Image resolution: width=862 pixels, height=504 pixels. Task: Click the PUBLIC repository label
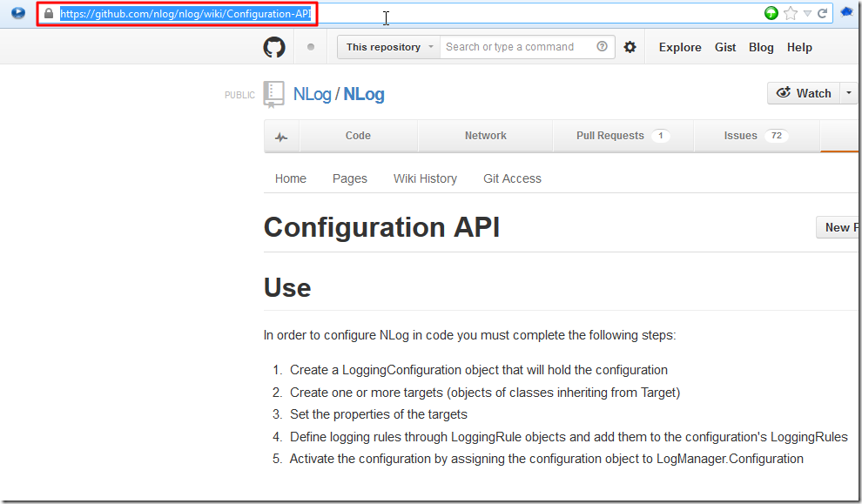click(x=239, y=95)
